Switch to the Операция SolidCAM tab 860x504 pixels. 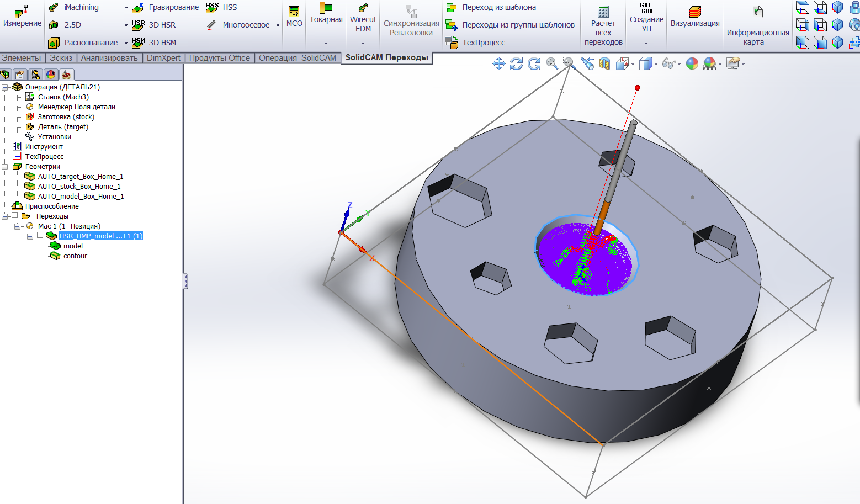[298, 58]
